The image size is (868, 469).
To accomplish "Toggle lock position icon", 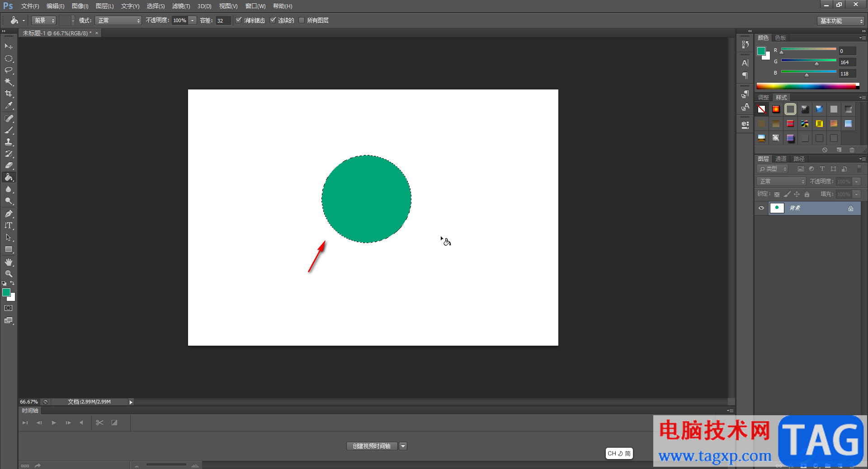I will 797,194.
